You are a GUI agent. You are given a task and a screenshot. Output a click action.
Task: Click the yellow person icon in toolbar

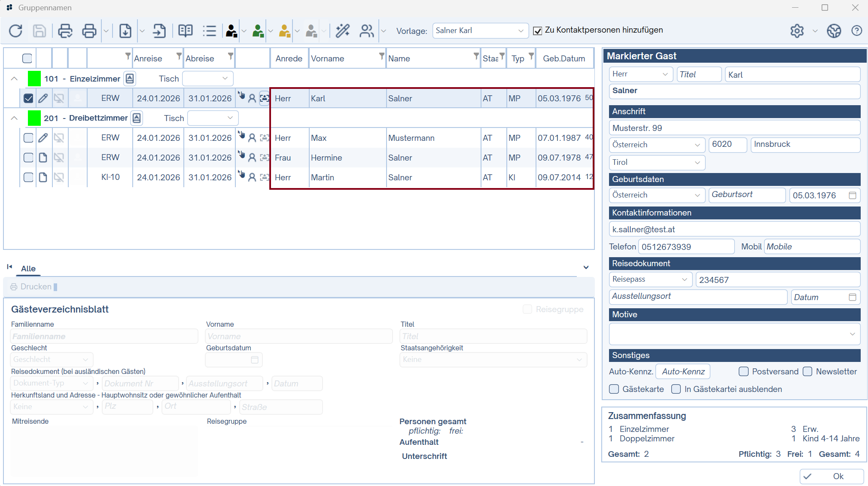284,31
